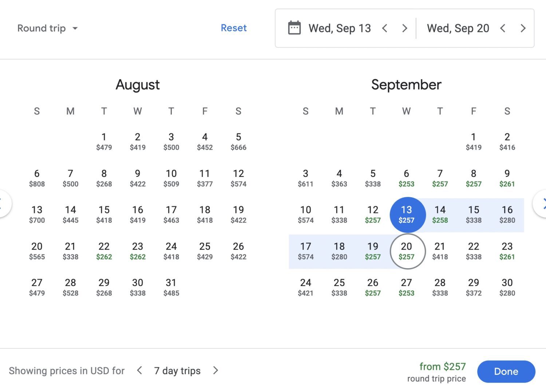
Task: Click the selected September 13 date
Action: pos(407,215)
